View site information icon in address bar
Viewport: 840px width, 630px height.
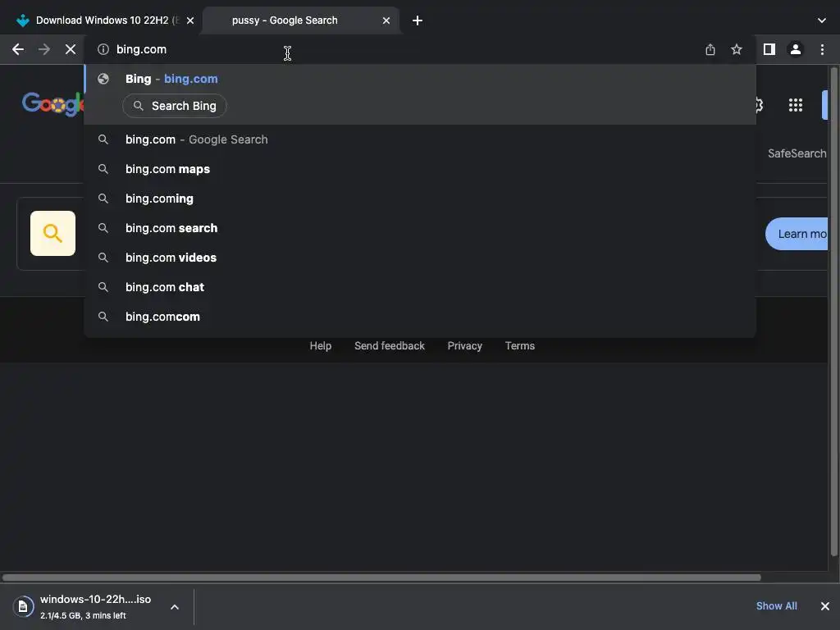click(x=103, y=49)
